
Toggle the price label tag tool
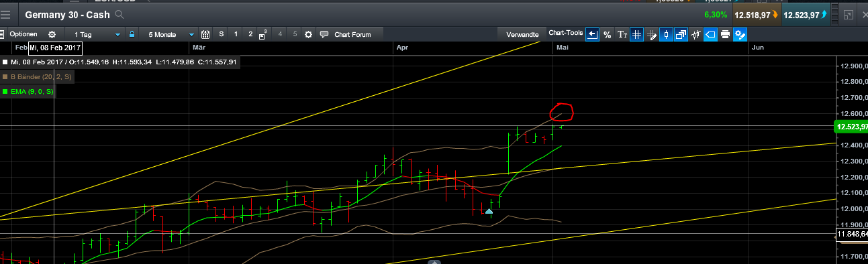pyautogui.click(x=710, y=34)
